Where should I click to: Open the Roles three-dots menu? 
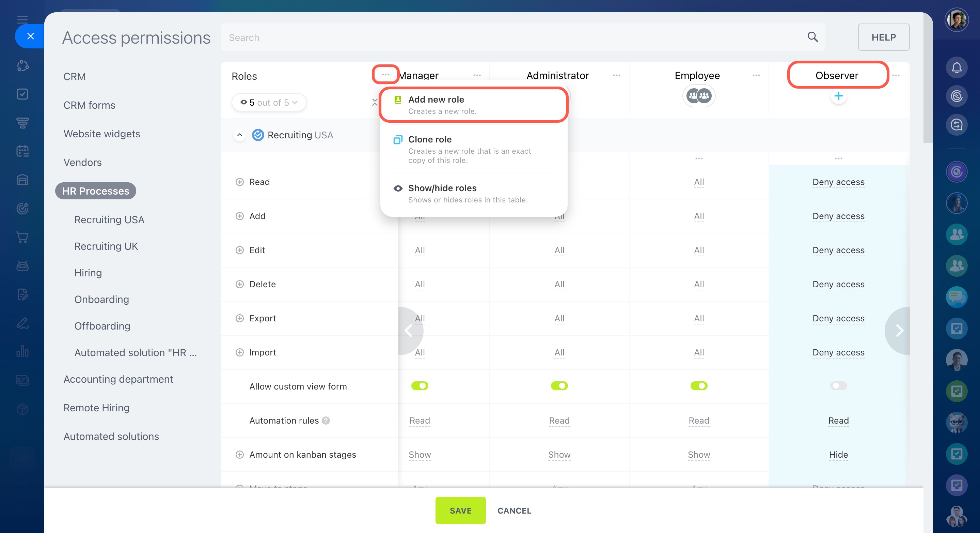tap(385, 75)
